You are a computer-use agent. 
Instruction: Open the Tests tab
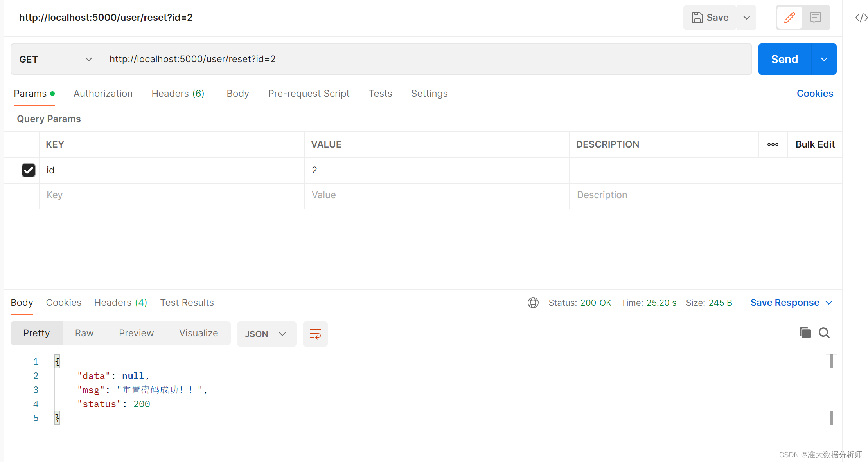[380, 94]
